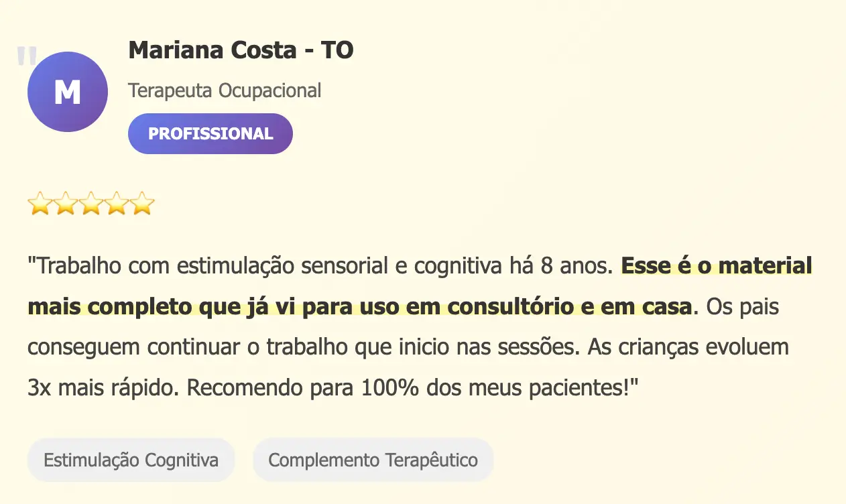Click the first rating star
Image resolution: width=846 pixels, height=504 pixels.
point(40,203)
